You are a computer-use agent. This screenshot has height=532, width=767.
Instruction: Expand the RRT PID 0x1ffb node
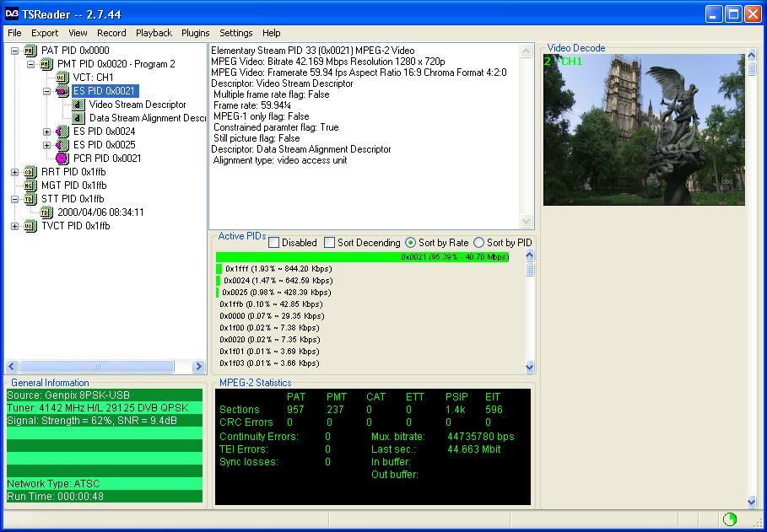pos(14,172)
